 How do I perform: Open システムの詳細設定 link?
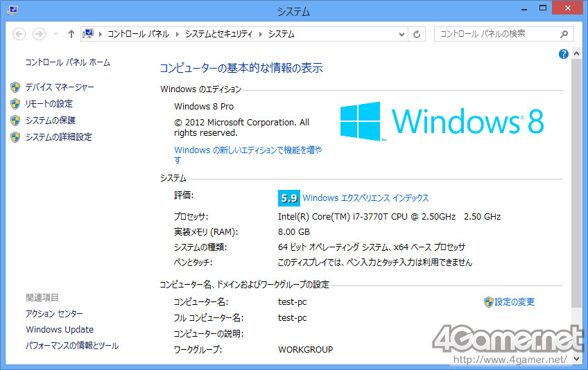(x=58, y=137)
